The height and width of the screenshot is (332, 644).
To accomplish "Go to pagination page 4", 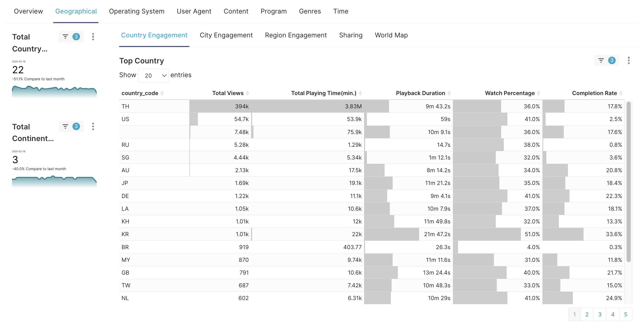I will point(613,314).
